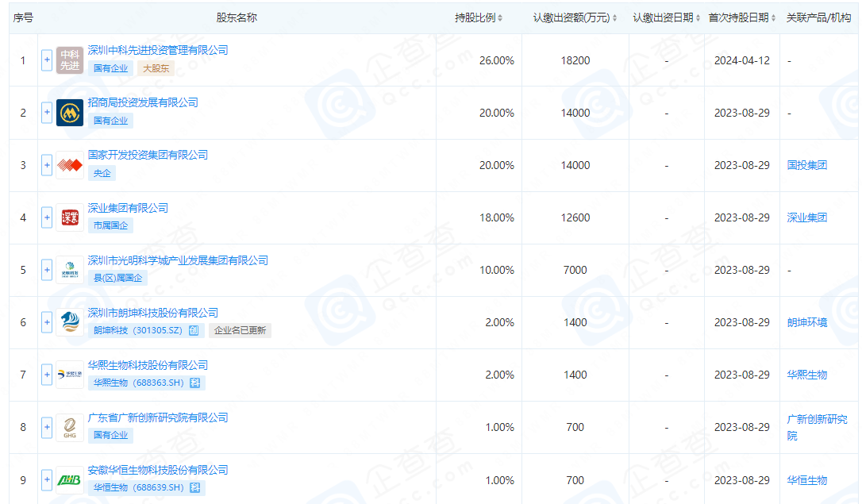This screenshot has height=504, width=862.
Task: Click the 朗坤科技 company logo
Action: [70, 322]
